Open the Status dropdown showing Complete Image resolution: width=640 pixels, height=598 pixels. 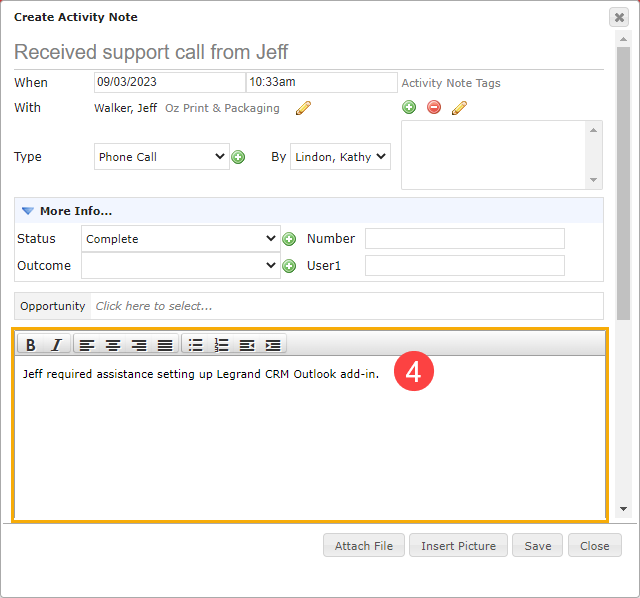(x=181, y=239)
